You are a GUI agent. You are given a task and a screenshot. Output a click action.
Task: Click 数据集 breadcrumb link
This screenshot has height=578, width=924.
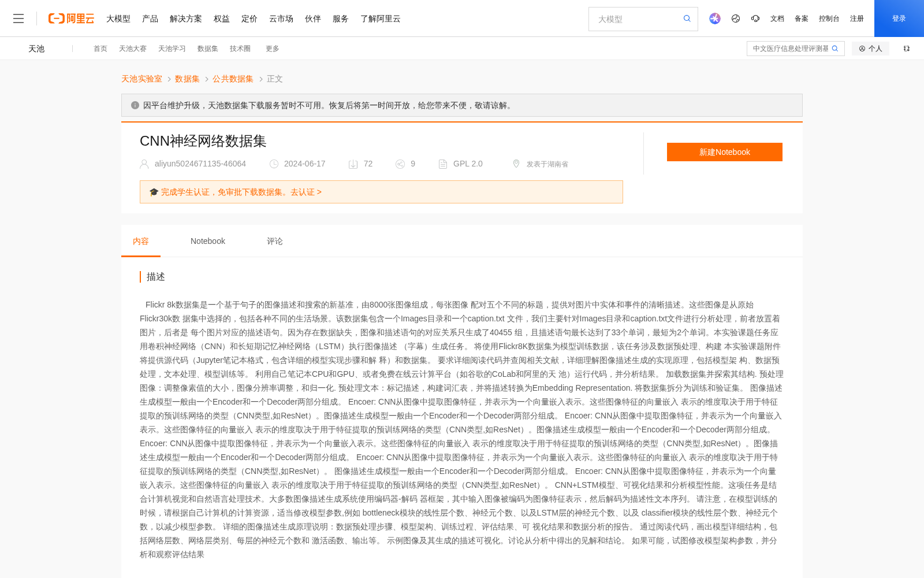pos(187,79)
